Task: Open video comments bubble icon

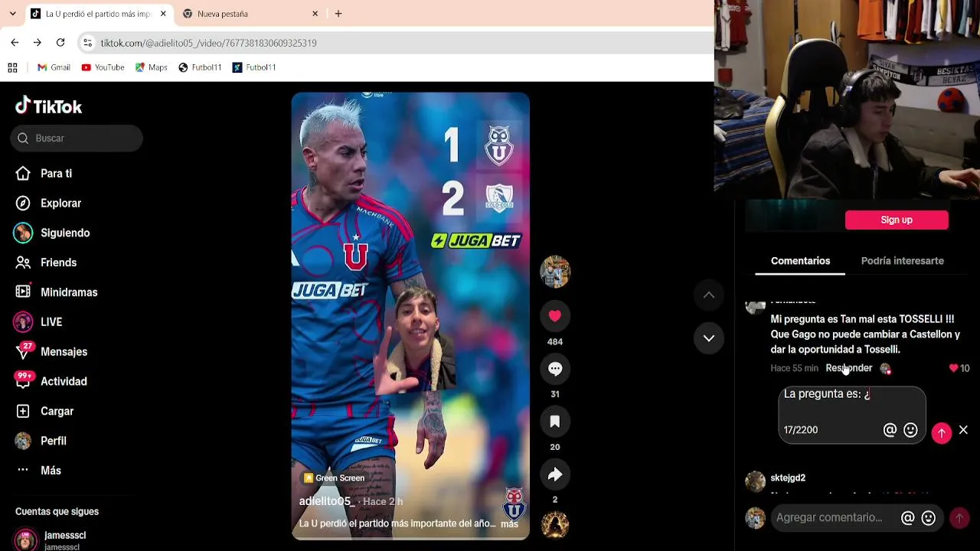Action: pos(555,369)
